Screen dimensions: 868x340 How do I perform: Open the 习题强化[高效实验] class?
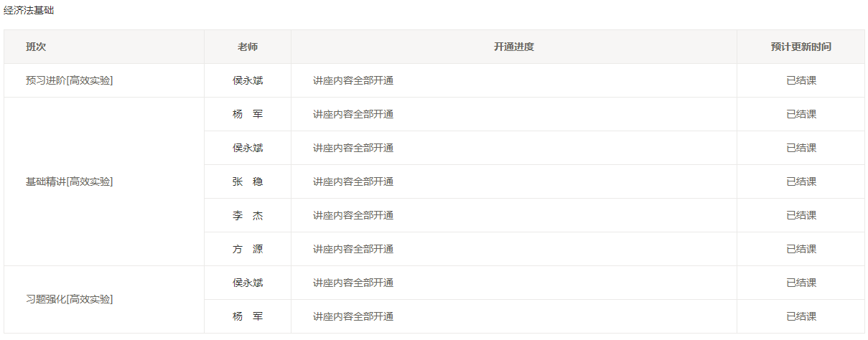pos(70,299)
